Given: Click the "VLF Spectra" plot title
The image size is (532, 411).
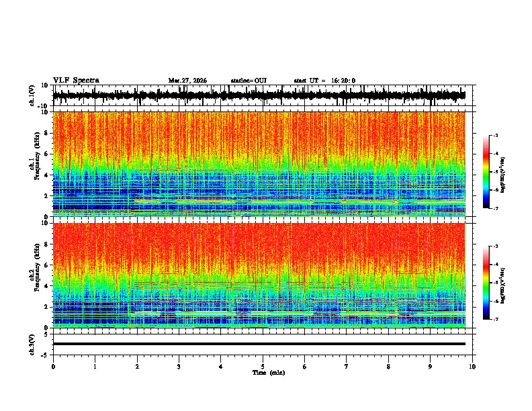Looking at the screenshot, I should (76, 81).
